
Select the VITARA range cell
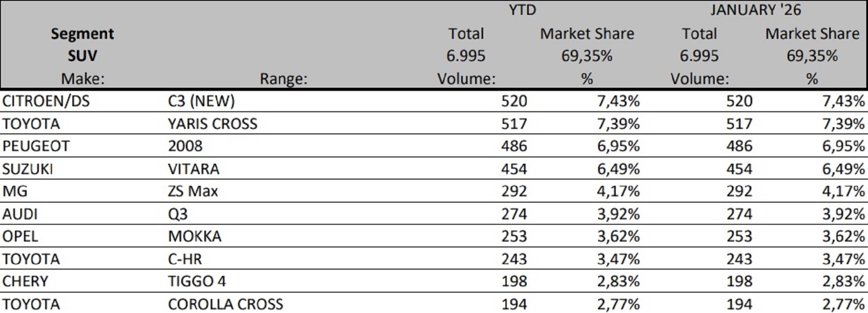click(x=193, y=169)
